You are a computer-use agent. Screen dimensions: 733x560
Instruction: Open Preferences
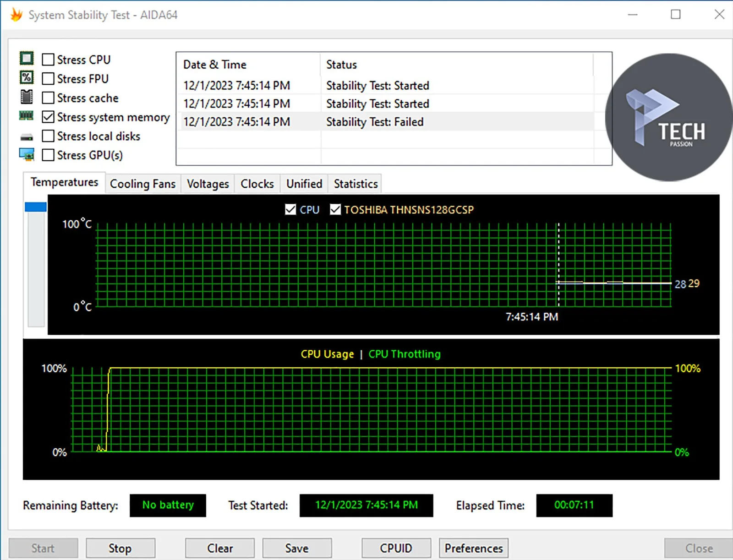[474, 548]
